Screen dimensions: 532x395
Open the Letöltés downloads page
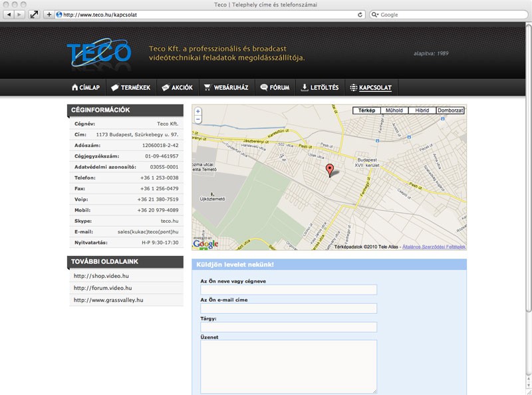point(320,88)
